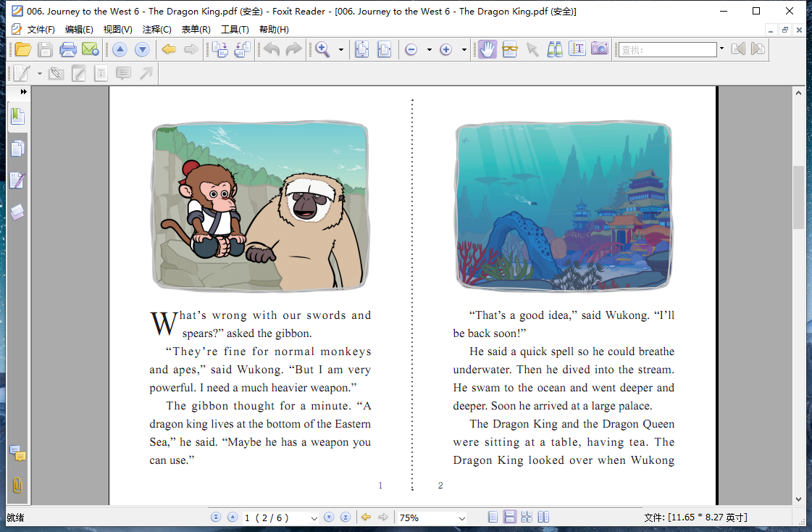Image resolution: width=812 pixels, height=532 pixels.
Task: Open the 75% zoom level dropdown
Action: pos(461,518)
